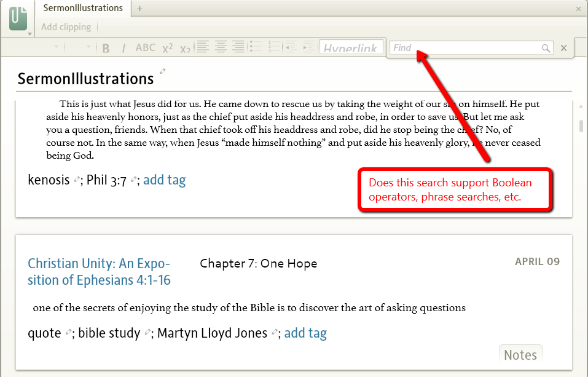Screen dimensions: 588x377
Task: Click the kenosis tag text
Action: 49,180
